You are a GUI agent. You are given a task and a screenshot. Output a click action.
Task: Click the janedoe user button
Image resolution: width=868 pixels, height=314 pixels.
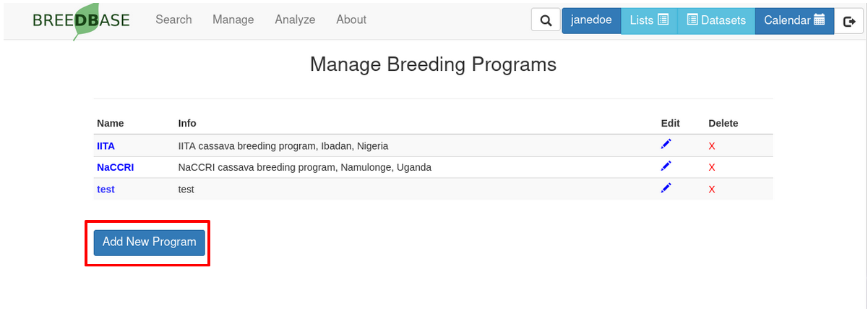click(x=591, y=20)
